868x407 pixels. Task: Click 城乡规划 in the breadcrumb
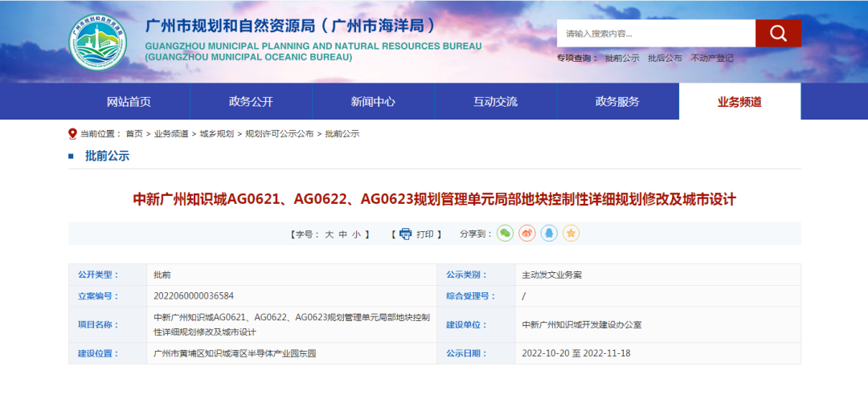tap(216, 134)
